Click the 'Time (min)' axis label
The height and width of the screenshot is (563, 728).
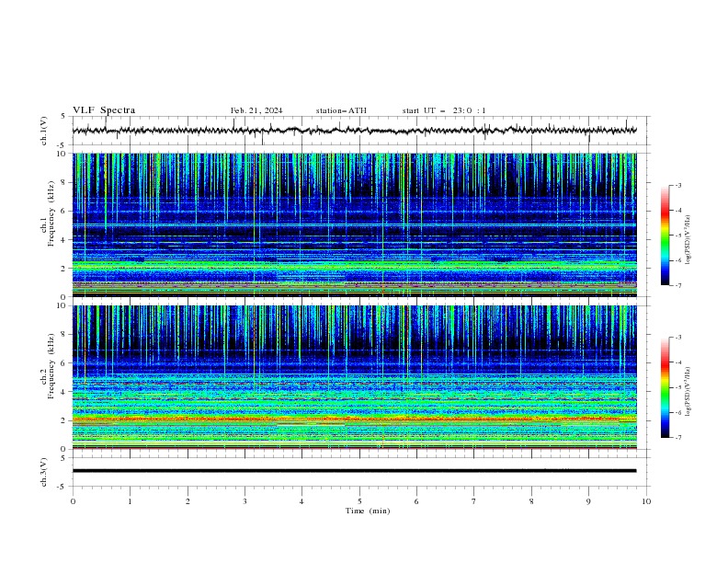pos(368,511)
